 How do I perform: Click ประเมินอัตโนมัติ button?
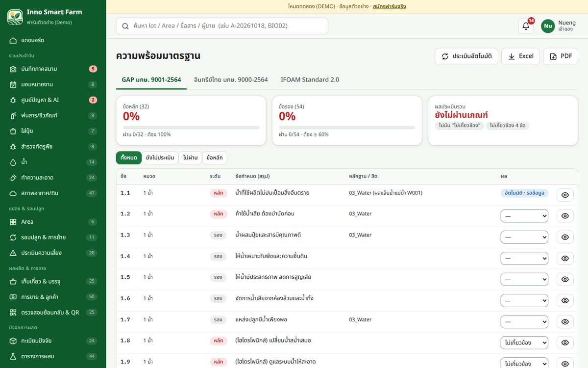pyautogui.click(x=466, y=56)
